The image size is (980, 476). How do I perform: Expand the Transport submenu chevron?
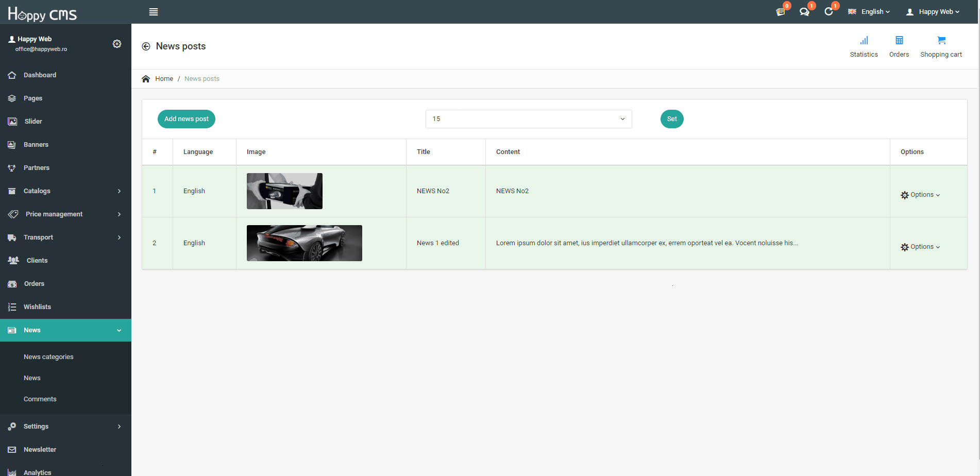[x=119, y=237]
